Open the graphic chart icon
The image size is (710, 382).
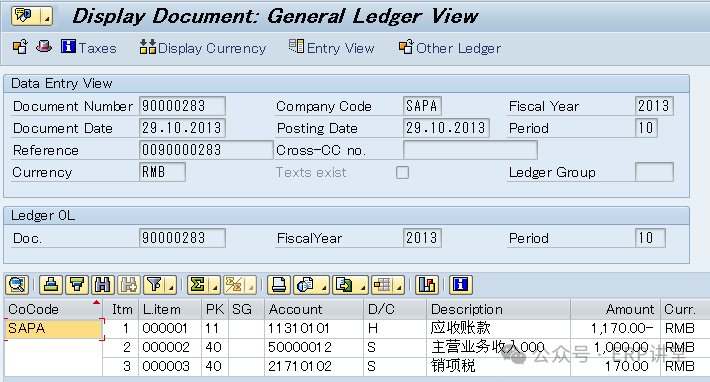pyautogui.click(x=427, y=285)
